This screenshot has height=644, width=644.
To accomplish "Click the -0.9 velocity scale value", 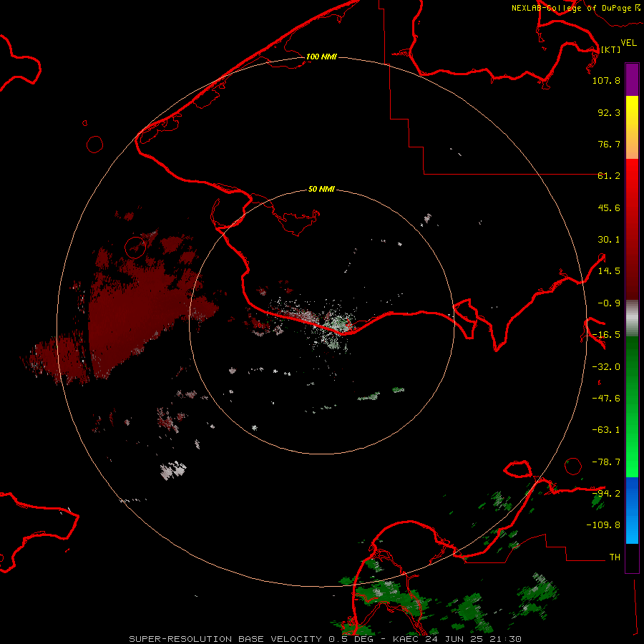I will (609, 303).
